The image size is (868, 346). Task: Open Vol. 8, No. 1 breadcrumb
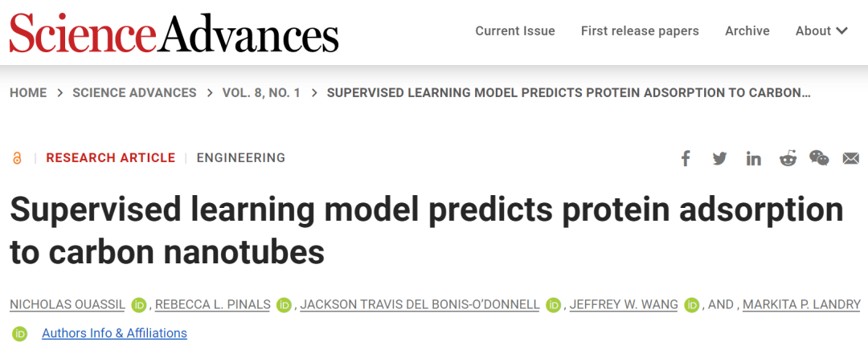261,93
